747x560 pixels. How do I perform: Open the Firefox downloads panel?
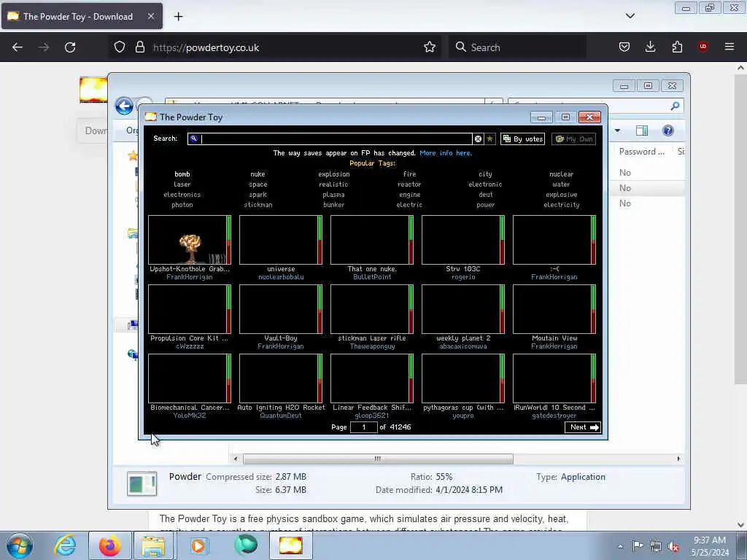pos(650,47)
